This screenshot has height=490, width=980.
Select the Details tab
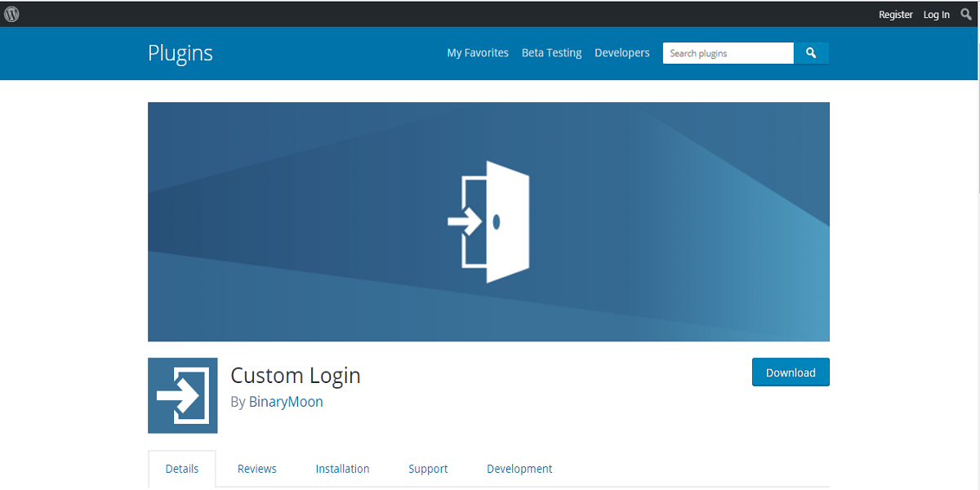182,469
